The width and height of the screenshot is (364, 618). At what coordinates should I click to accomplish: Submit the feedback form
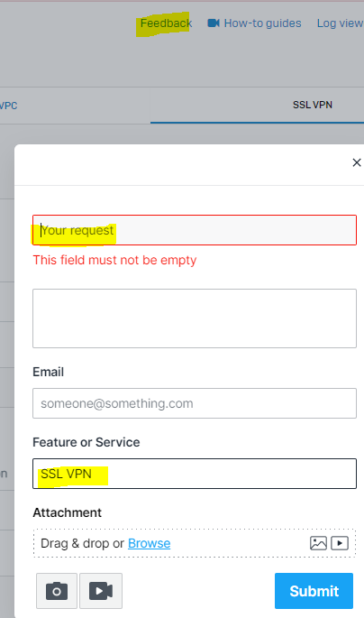pyautogui.click(x=314, y=591)
